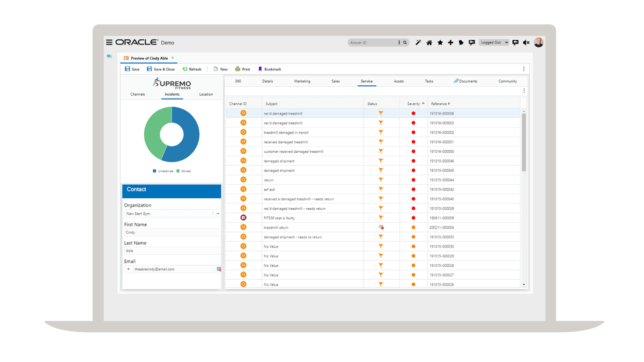This screenshot has width=644, height=362.
Task: Open the Sales tab
Action: [x=335, y=81]
